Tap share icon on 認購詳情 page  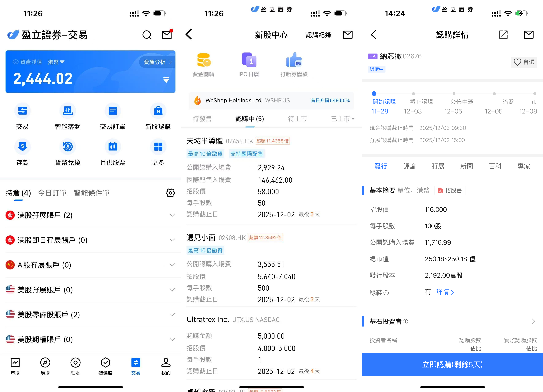point(503,35)
